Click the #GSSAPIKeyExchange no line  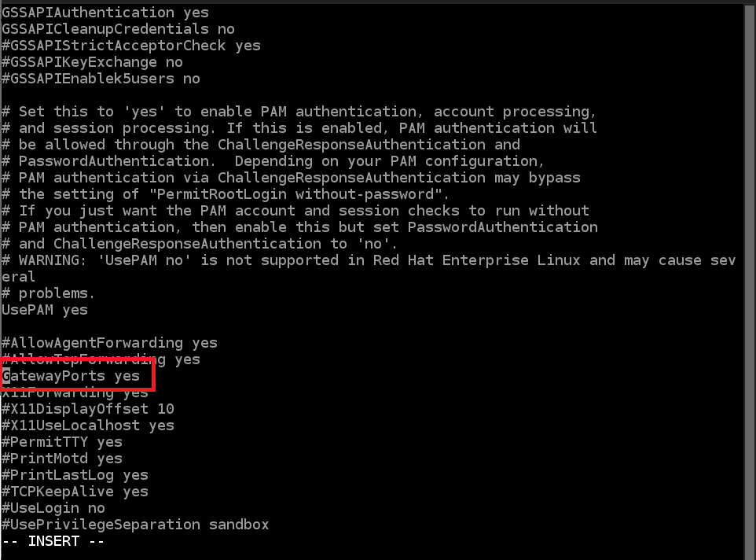(x=92, y=62)
